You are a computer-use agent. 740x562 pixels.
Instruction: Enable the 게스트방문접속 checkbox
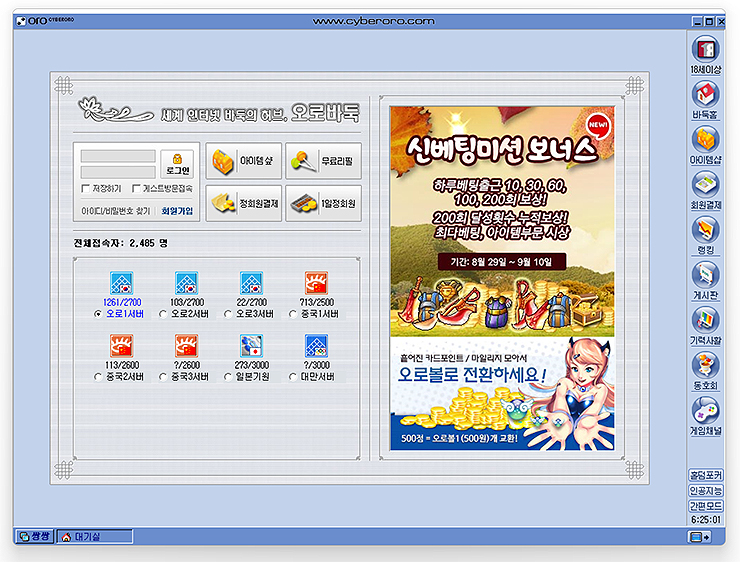click(136, 189)
